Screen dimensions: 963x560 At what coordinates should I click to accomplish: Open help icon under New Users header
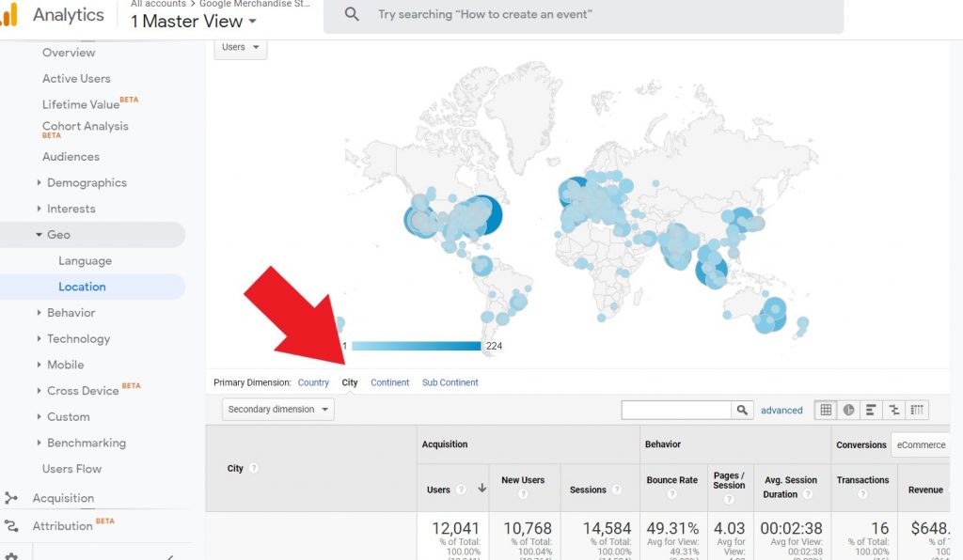click(x=523, y=493)
